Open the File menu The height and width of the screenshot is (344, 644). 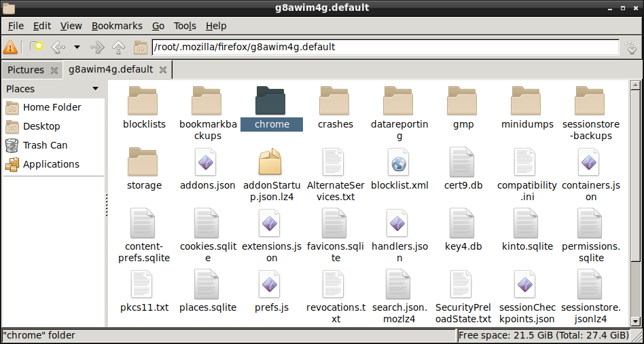pyautogui.click(x=16, y=26)
